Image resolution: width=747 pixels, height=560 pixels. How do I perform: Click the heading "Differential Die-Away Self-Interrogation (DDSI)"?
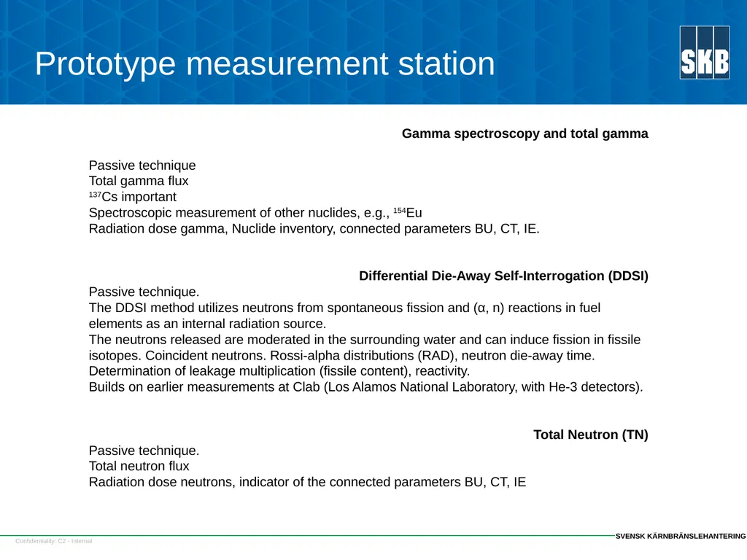[x=503, y=276]
